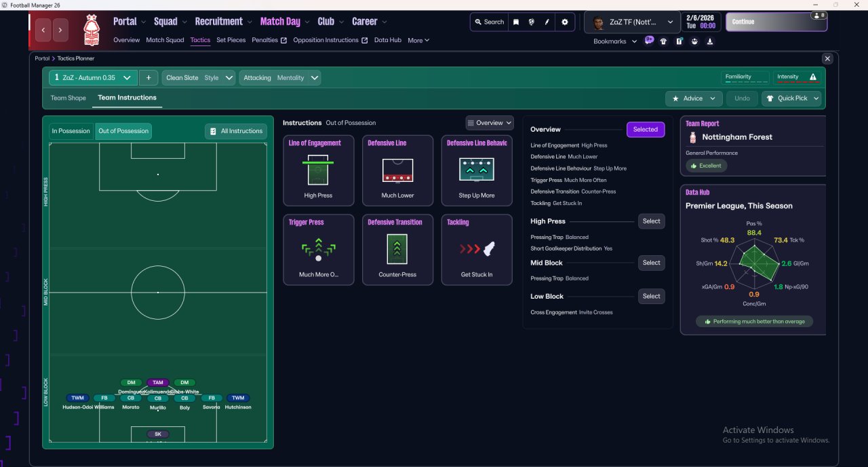Expand the Advice dropdown

coord(694,98)
